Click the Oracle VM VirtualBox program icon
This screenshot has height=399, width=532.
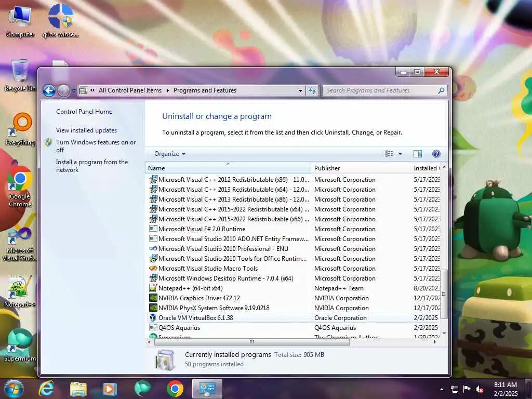click(153, 318)
